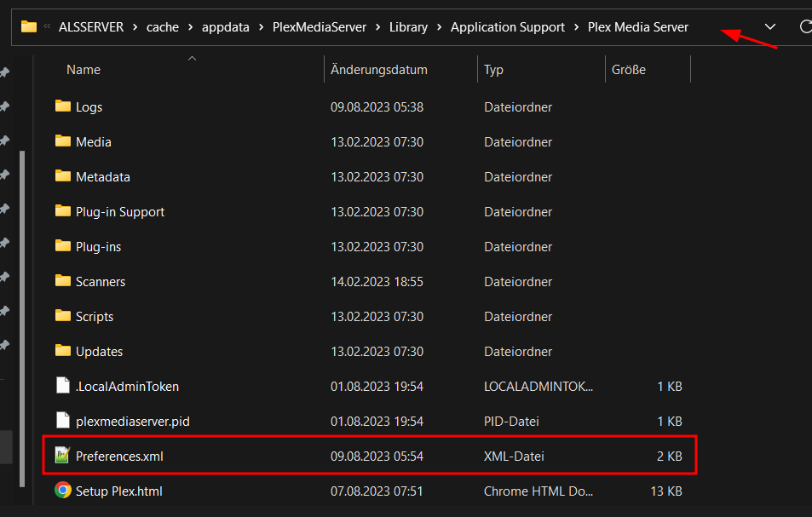The width and height of the screenshot is (812, 517).
Task: Click the date 09.08.2023 05:54 of Preferences.xml
Action: tap(377, 457)
